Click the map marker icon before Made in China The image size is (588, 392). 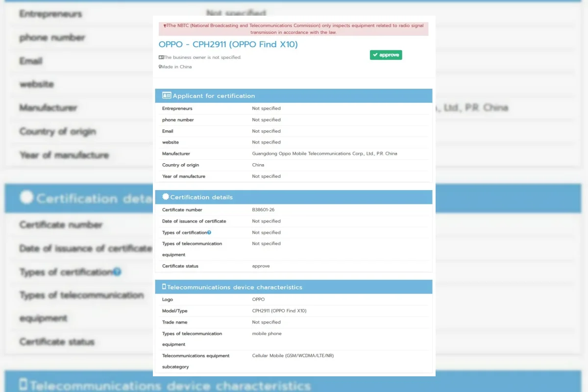160,67
